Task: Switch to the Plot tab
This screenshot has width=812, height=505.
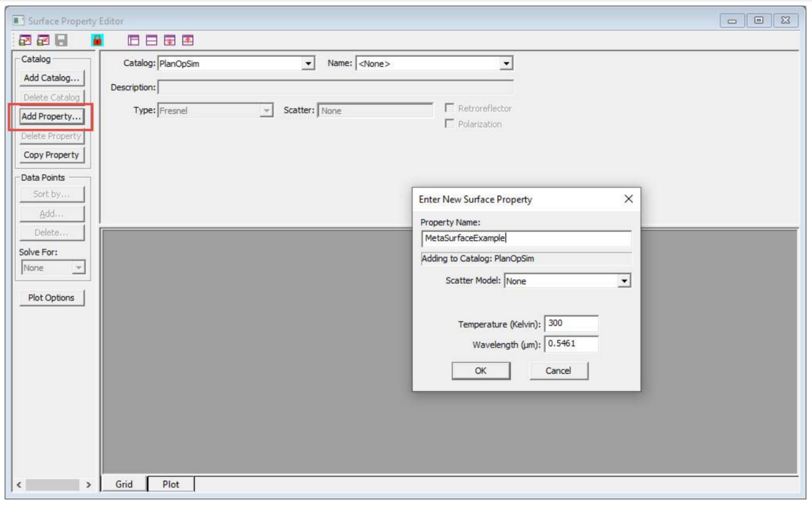Action: (x=170, y=485)
